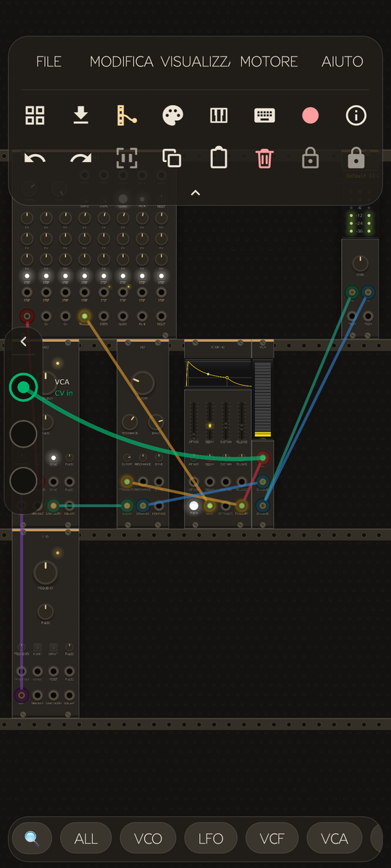This screenshot has height=868, width=391.
Task: Filter modules by the LFO button
Action: [x=211, y=838]
